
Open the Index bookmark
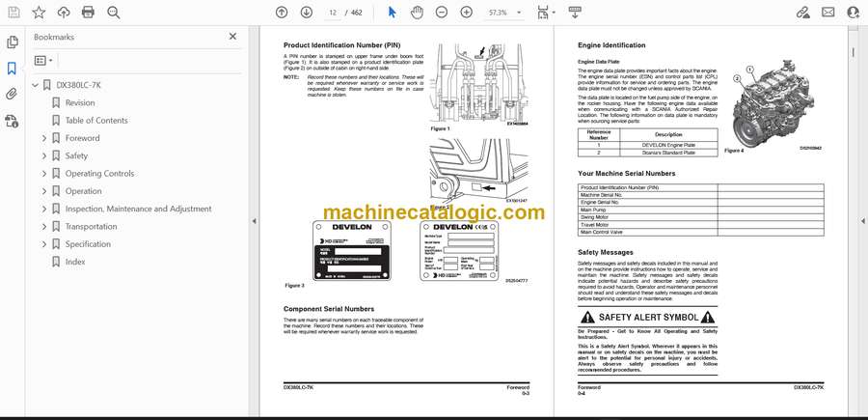(75, 262)
